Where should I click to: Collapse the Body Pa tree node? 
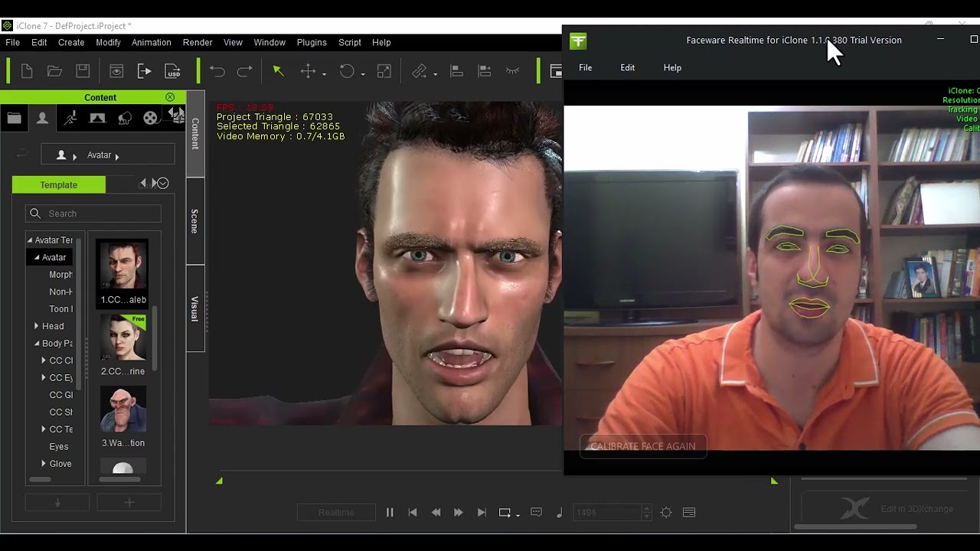coord(36,344)
